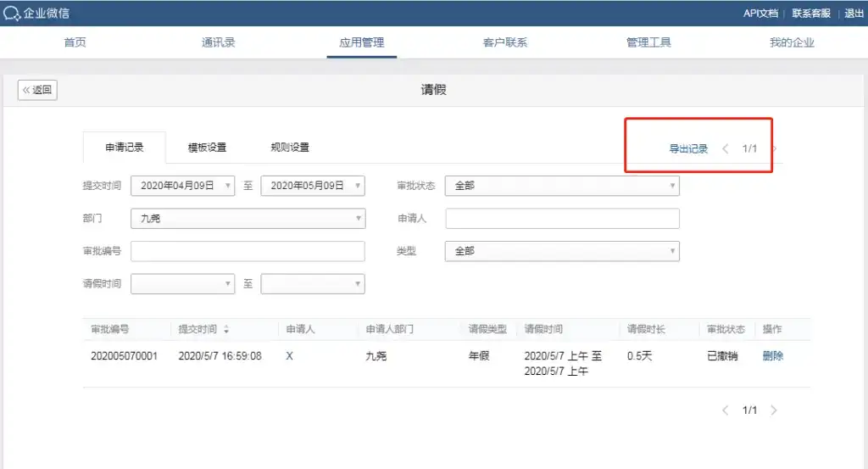
Task: Open 通讯录 in top navigation
Action: 218,42
